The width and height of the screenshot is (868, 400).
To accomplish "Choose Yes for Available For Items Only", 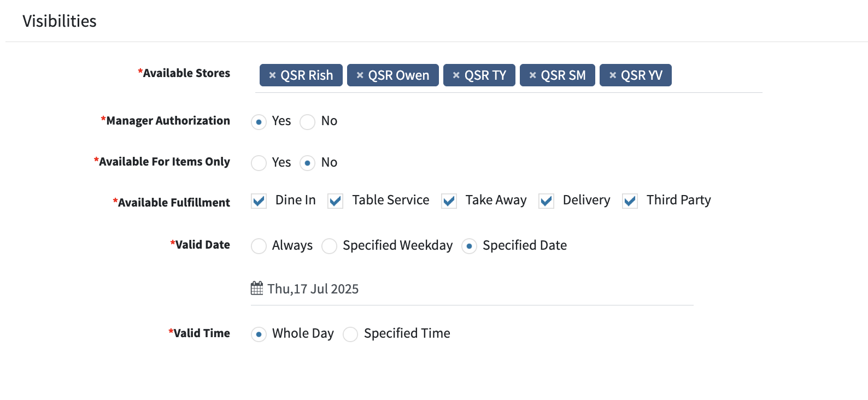I will coord(259,163).
